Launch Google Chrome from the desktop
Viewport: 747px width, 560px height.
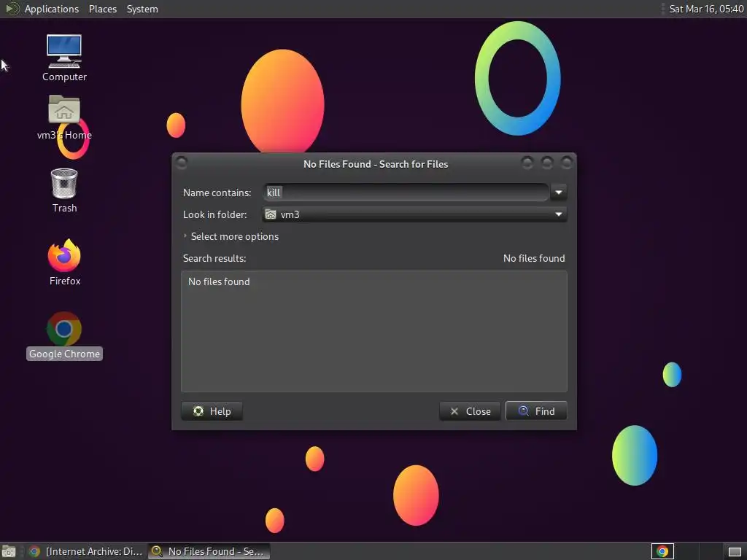(x=64, y=335)
